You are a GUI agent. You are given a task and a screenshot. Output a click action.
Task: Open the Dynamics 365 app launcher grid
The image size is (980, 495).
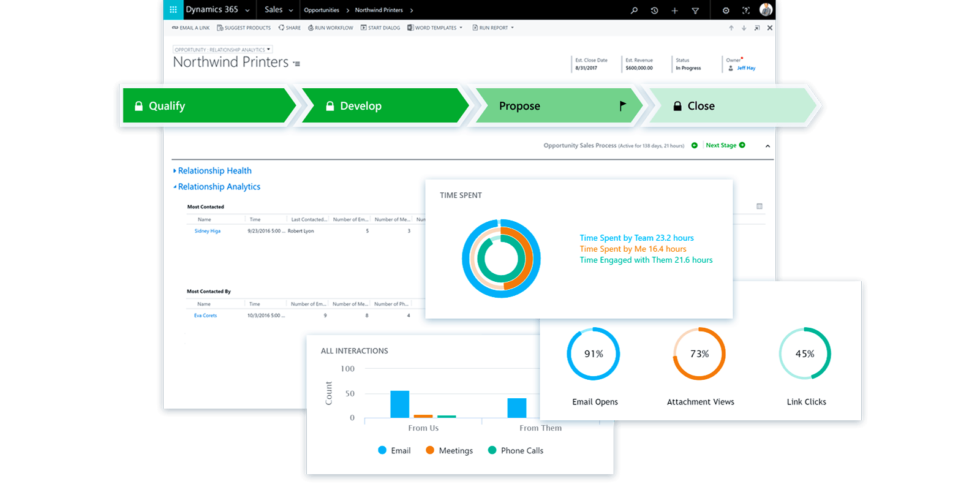click(x=173, y=10)
